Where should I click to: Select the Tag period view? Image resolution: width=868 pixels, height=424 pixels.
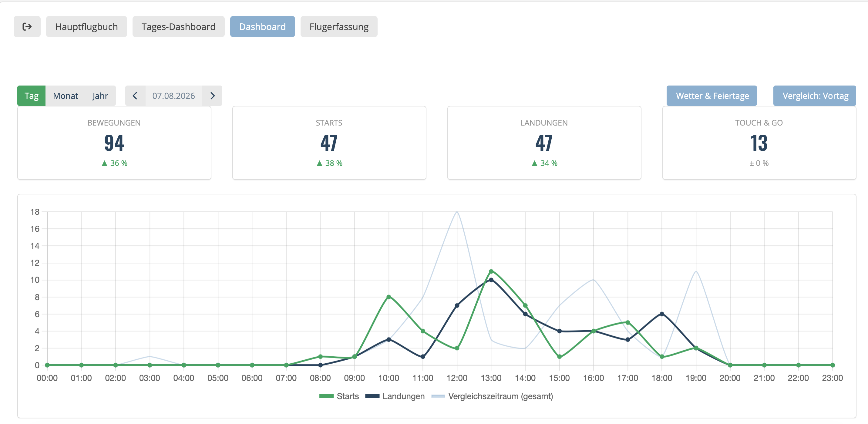click(31, 96)
